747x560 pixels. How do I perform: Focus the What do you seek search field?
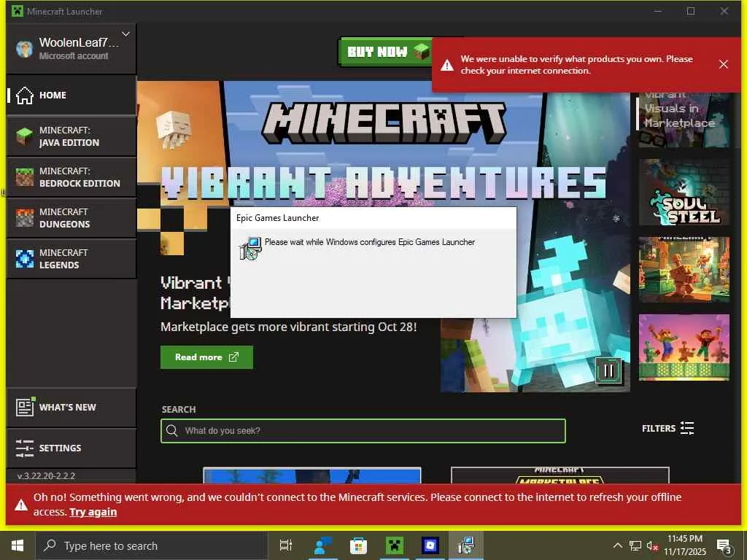click(x=363, y=431)
